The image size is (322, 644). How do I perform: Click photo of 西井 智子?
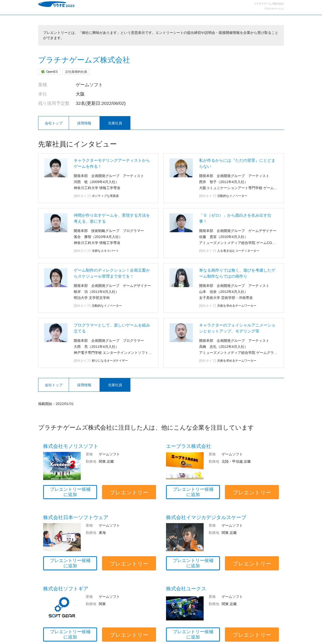pyautogui.click(x=181, y=168)
